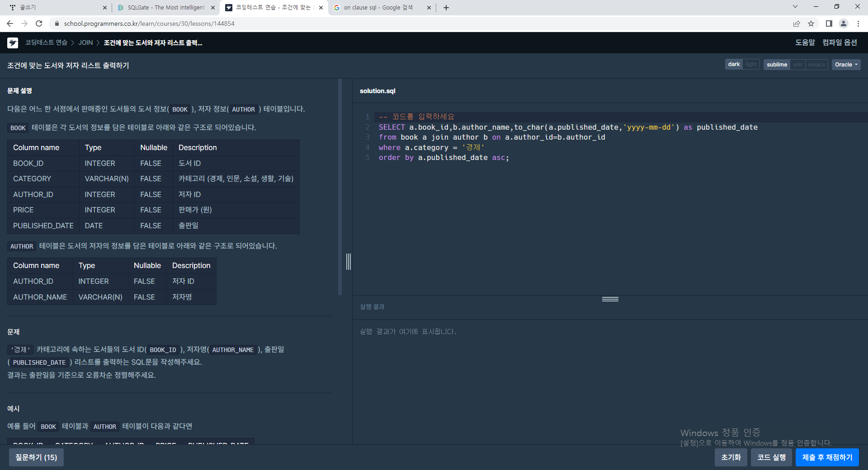Select dark theme
Image resolution: width=868 pixels, height=470 pixels.
(734, 64)
